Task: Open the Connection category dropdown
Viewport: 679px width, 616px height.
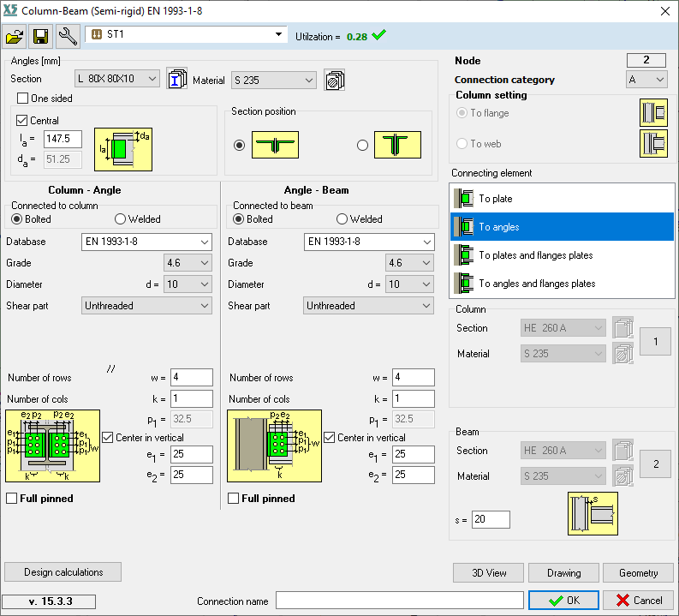Action: tap(646, 80)
